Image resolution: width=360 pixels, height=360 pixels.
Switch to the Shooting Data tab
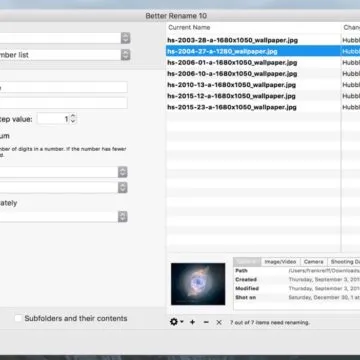pyautogui.click(x=344, y=262)
